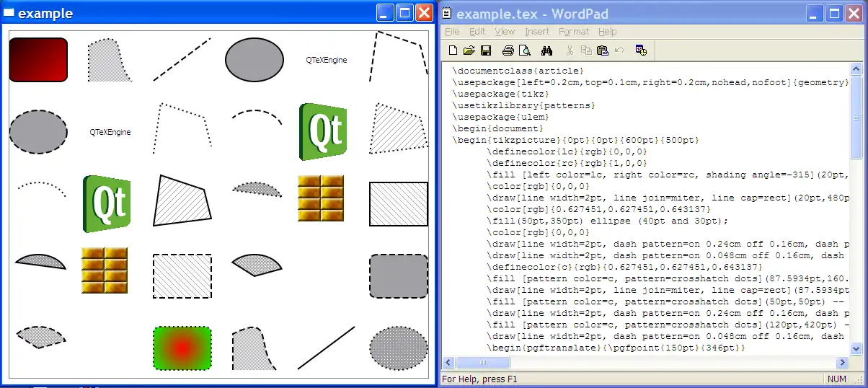
Task: Click the gray rounded rectangle with dashed border
Action: coord(399,276)
